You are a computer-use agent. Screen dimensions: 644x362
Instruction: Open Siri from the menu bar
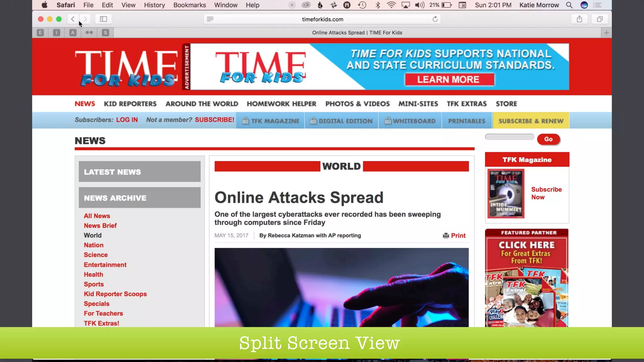[584, 5]
